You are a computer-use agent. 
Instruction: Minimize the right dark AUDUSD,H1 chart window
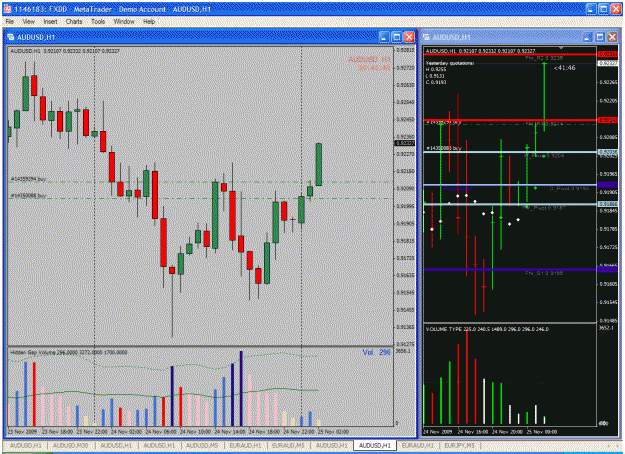pyautogui.click(x=588, y=37)
